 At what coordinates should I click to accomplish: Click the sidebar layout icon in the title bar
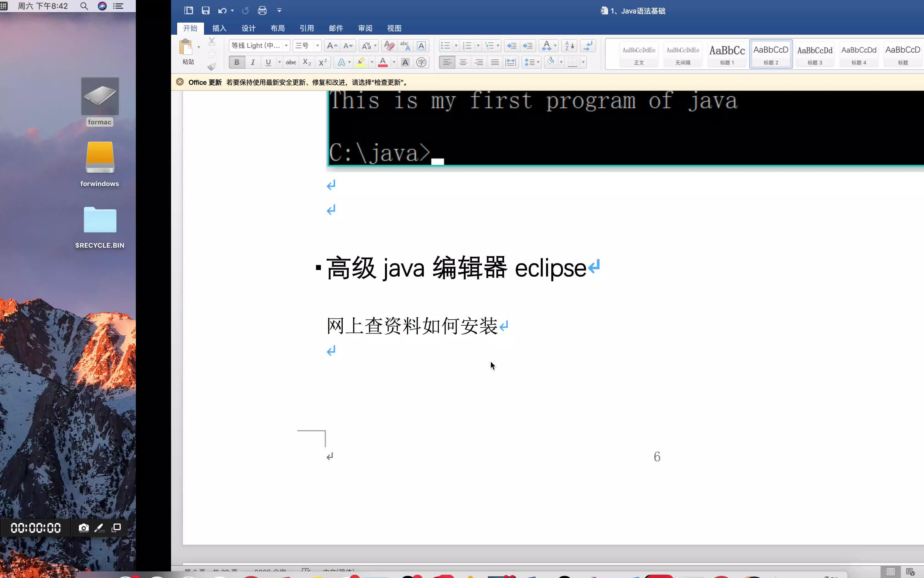(189, 11)
